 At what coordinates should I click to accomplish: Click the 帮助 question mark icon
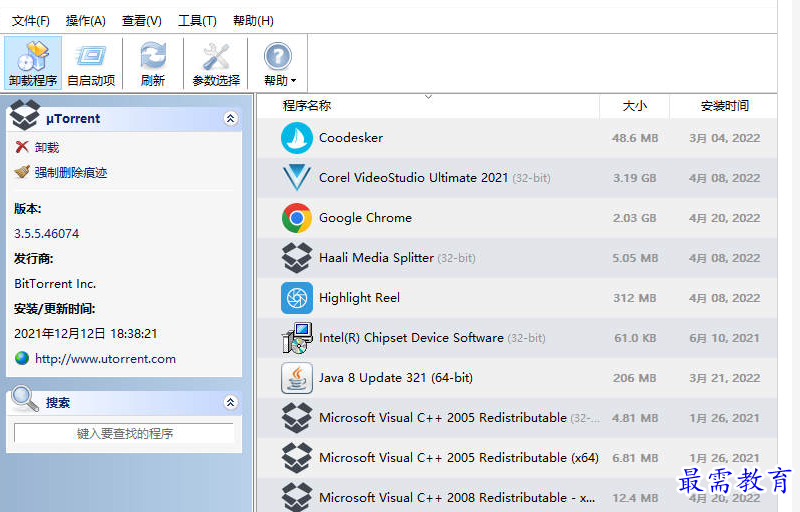[x=278, y=56]
